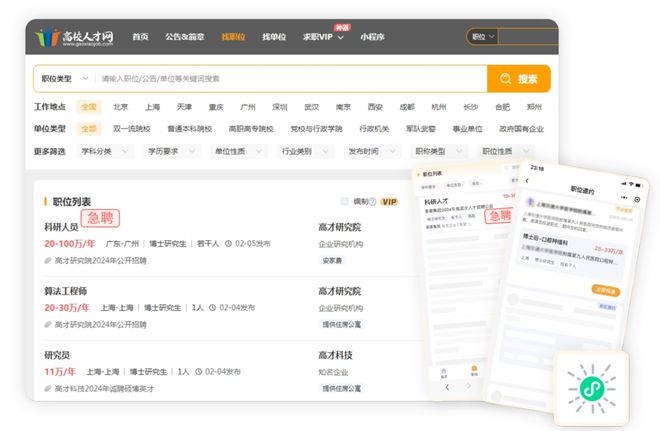Click 提供住房公寓 tag under 高才科技

(341, 388)
